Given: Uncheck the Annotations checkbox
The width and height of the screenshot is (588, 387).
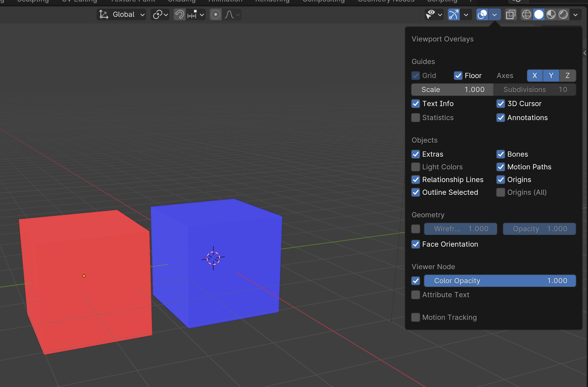Looking at the screenshot, I should [501, 118].
